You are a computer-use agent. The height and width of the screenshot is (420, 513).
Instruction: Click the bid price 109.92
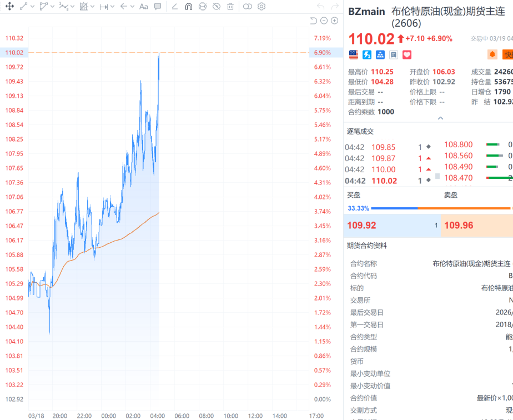click(361, 226)
